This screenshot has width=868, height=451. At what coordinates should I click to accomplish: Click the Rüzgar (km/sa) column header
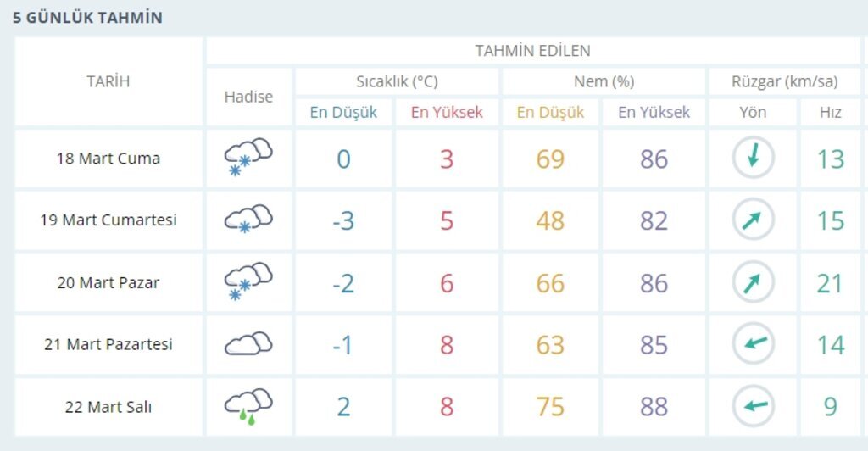pyautogui.click(x=784, y=82)
